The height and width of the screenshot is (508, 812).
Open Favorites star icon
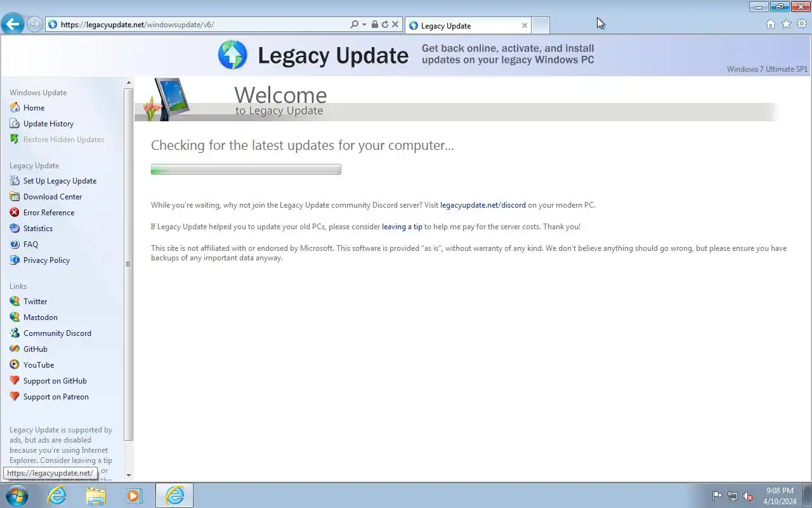click(787, 24)
